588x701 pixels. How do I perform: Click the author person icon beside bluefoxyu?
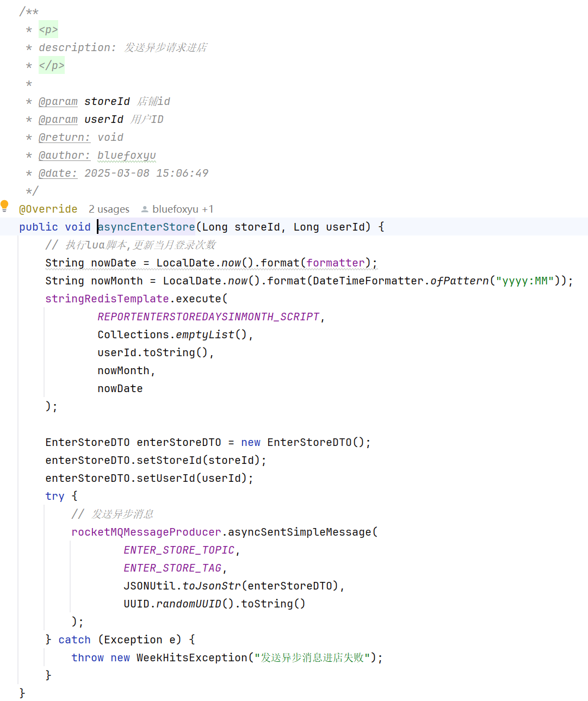click(145, 209)
